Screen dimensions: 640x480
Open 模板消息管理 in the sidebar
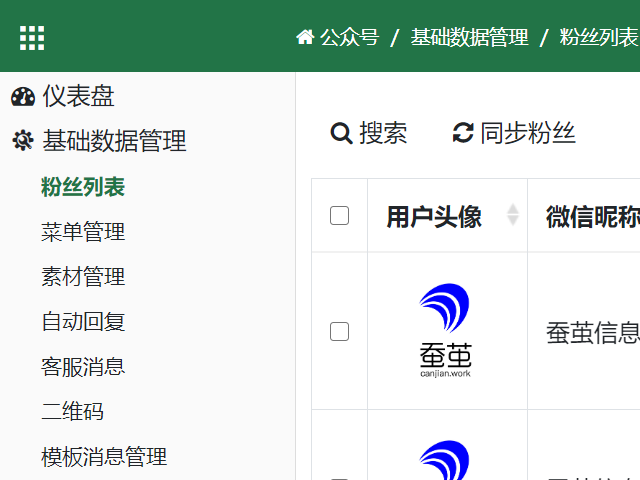[104, 456]
